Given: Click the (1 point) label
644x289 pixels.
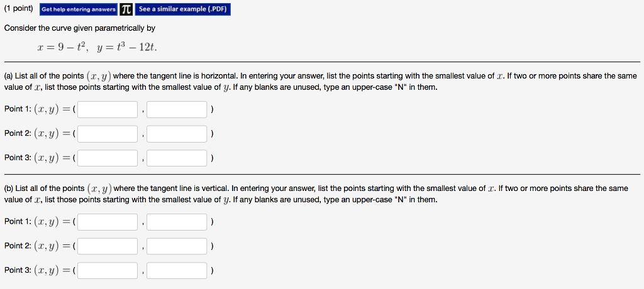Looking at the screenshot, I should (19, 9).
